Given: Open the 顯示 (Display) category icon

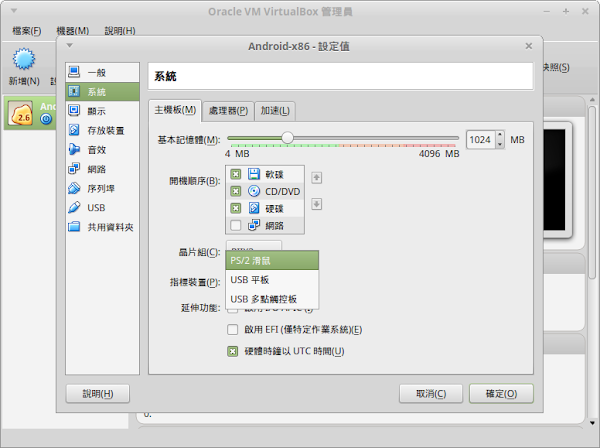Looking at the screenshot, I should pyautogui.click(x=74, y=111).
